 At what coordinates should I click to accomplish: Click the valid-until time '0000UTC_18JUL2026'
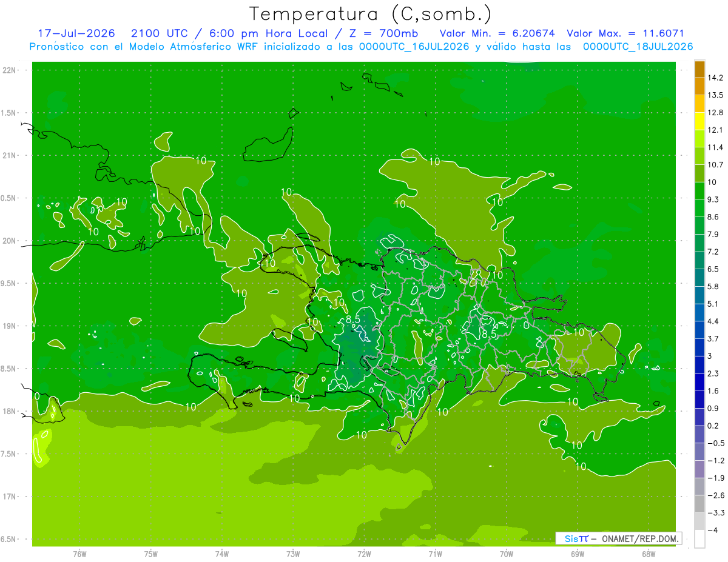click(638, 46)
